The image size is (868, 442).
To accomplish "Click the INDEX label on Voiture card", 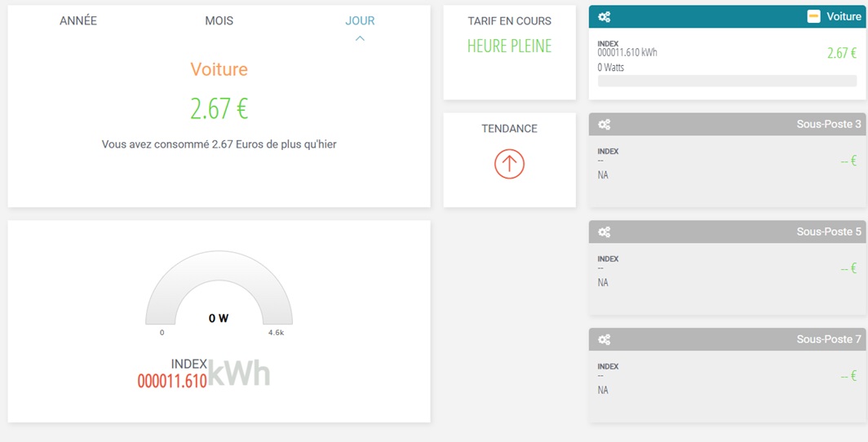I will 608,44.
